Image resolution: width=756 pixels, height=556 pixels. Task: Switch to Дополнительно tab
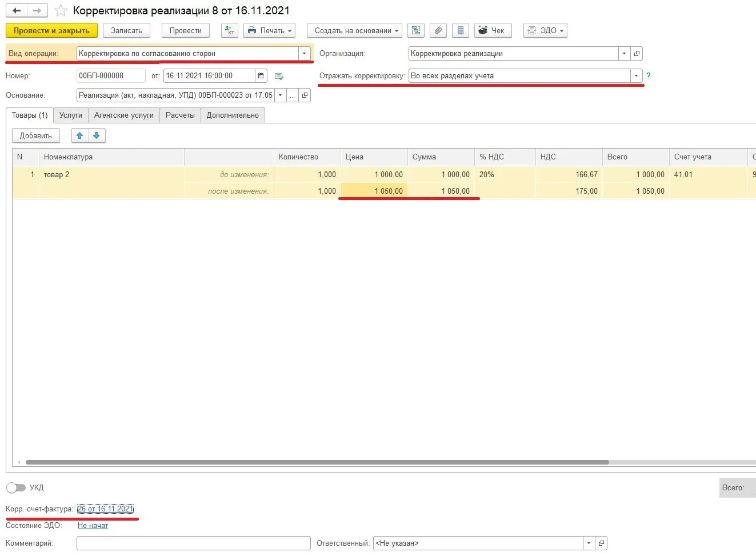(233, 115)
